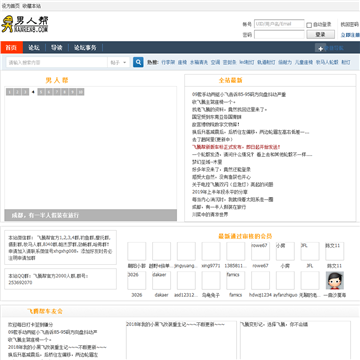Open hot search term 空调
This screenshot has height=360, width=360.
click(215, 62)
